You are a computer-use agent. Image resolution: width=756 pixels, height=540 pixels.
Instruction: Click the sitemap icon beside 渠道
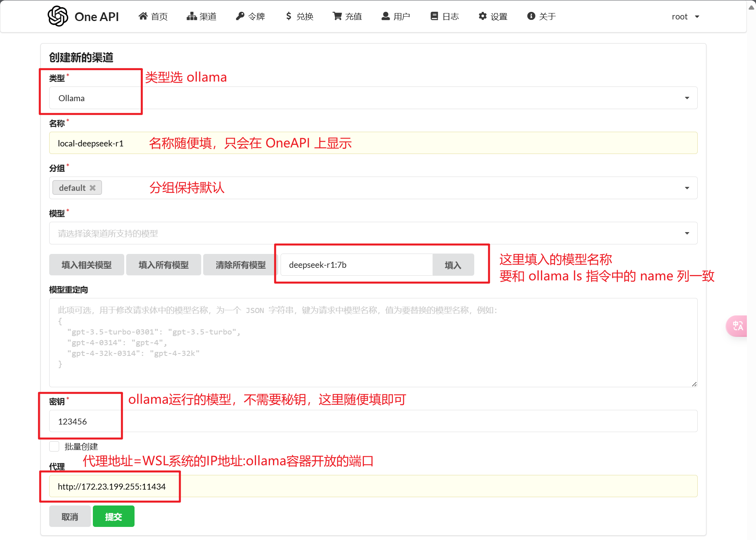coord(192,16)
